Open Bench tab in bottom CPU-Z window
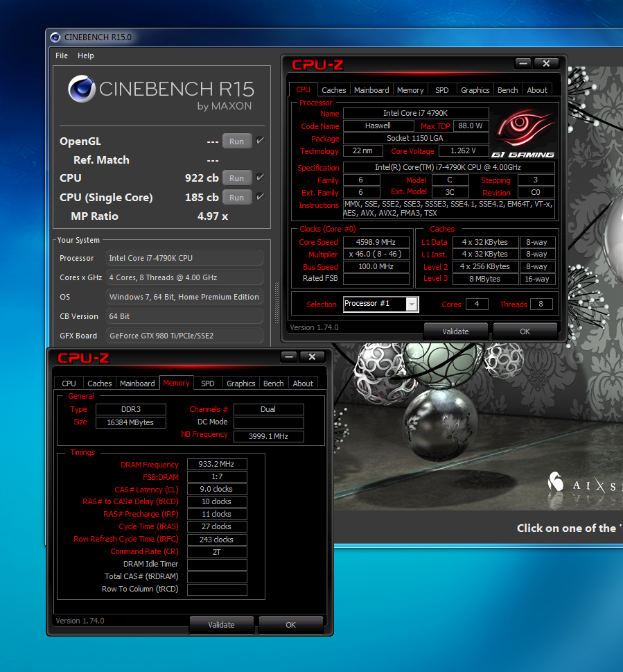Screen dimensions: 623x672 pyautogui.click(x=273, y=383)
